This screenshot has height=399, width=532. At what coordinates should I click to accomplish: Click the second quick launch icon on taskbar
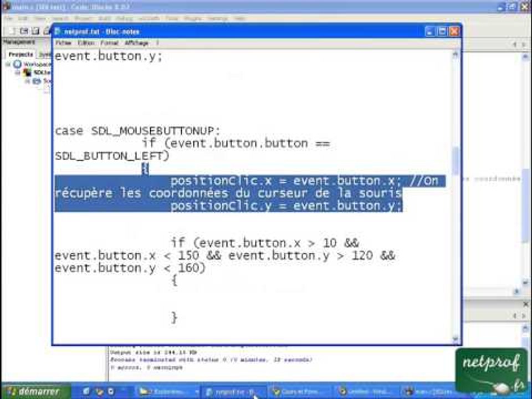[x=99, y=392]
